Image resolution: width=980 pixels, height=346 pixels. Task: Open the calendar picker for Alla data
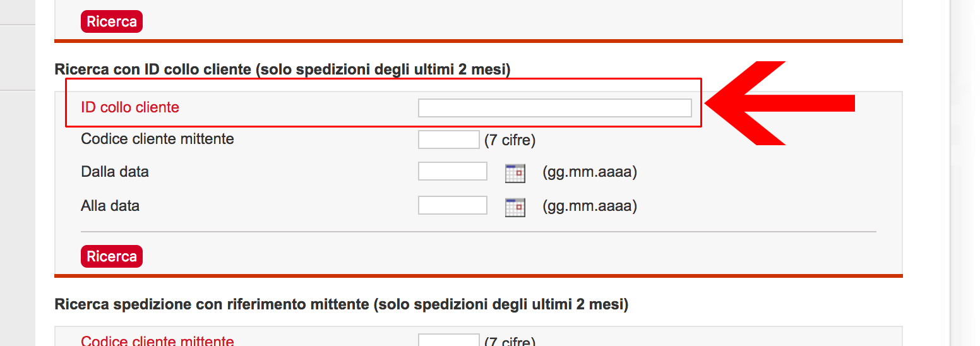point(515,207)
